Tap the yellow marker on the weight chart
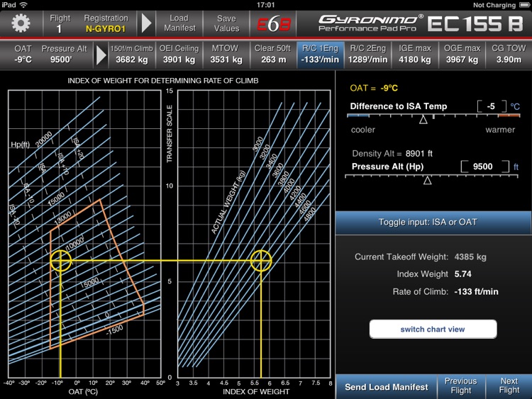This screenshot has height=399, width=532. [x=261, y=261]
